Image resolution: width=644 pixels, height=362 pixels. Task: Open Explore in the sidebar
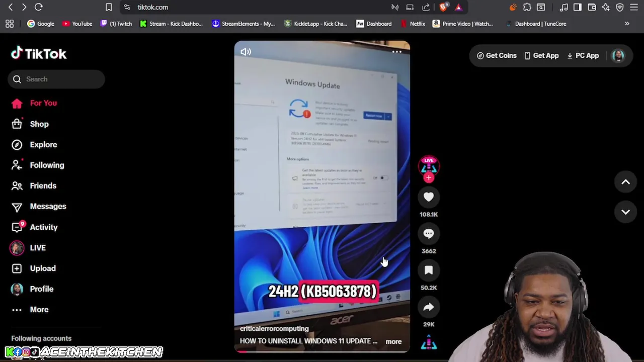point(35,144)
